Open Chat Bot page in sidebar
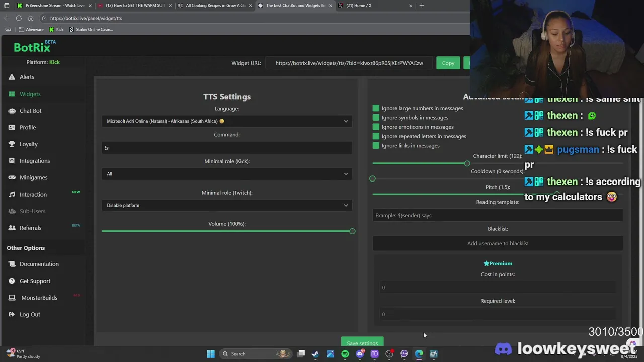The height and width of the screenshot is (362, 644). (30, 111)
